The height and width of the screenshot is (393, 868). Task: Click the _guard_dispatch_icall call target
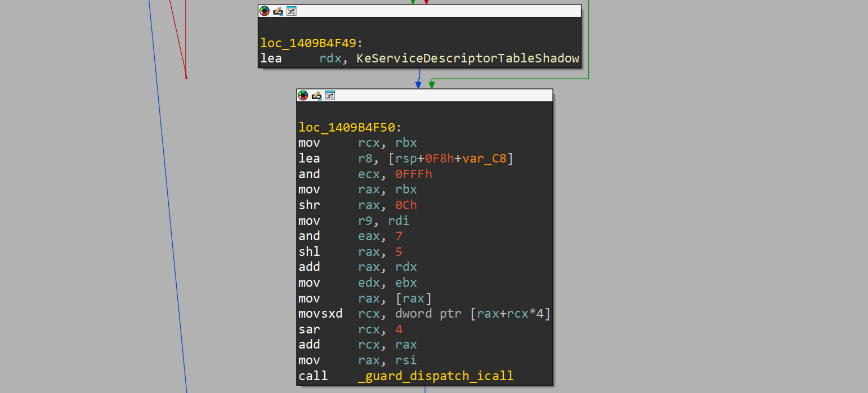coord(436,376)
